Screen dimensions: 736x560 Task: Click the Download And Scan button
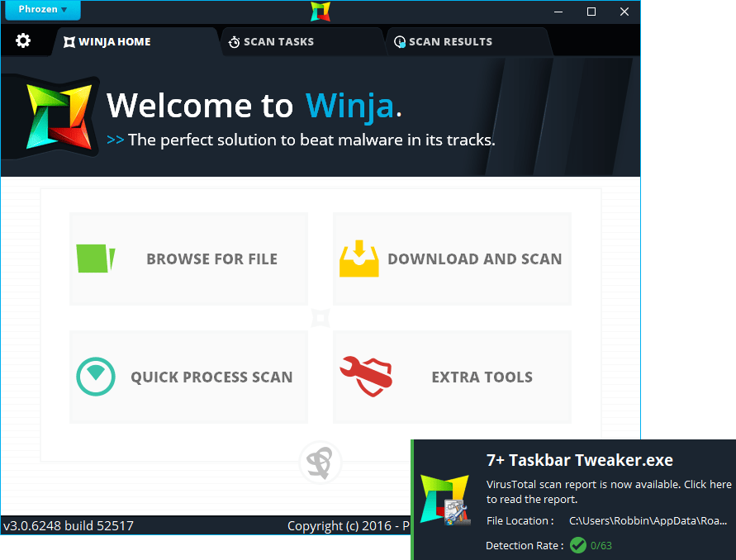[452, 259]
